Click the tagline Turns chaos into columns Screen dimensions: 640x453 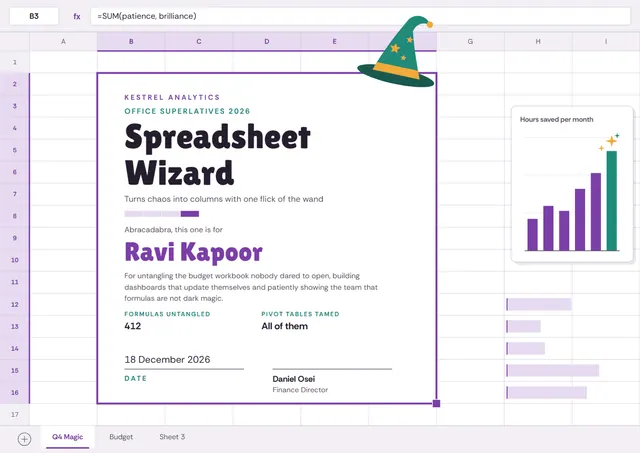(224, 199)
